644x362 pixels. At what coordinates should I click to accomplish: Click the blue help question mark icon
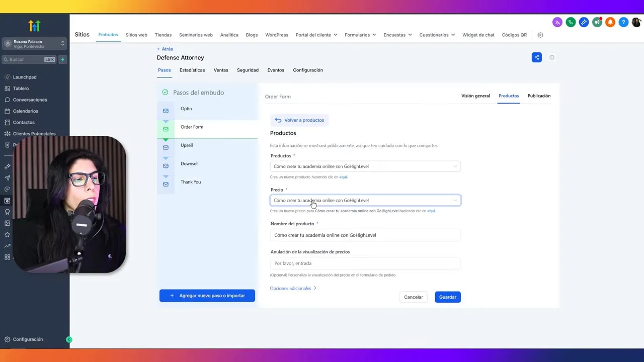click(623, 22)
